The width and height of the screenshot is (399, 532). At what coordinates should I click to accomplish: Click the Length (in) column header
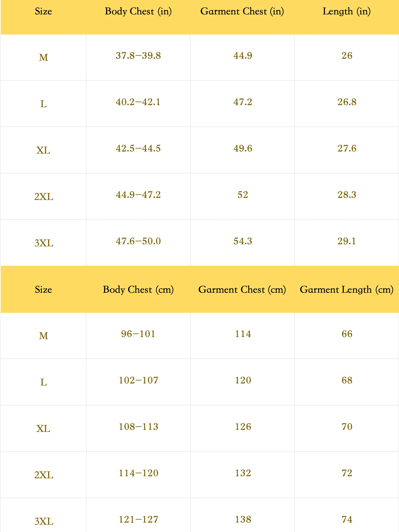(346, 11)
